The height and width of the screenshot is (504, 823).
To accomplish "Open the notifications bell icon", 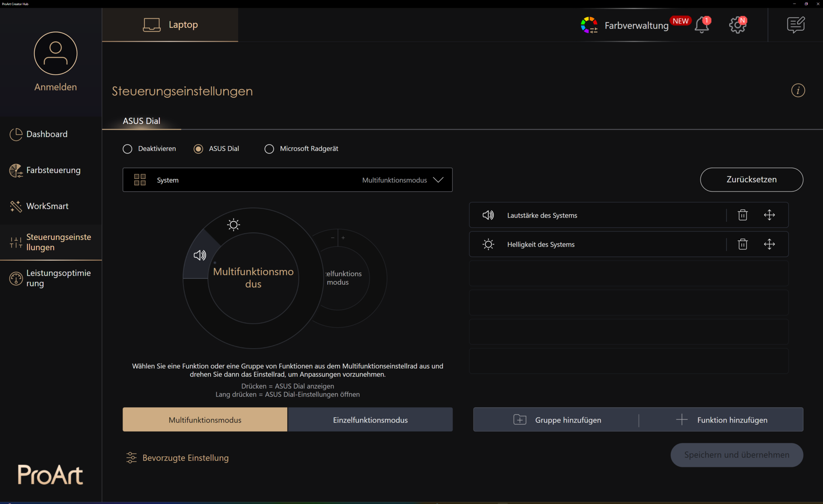I will tap(702, 25).
